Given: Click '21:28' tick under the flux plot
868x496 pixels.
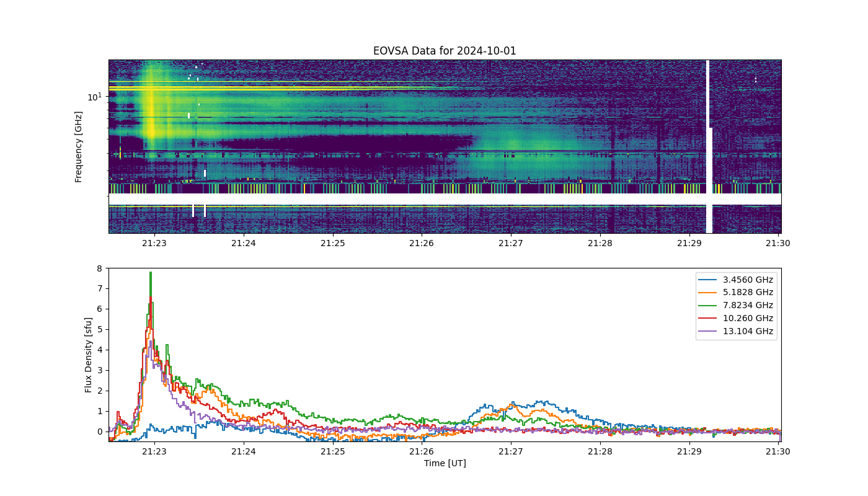Looking at the screenshot, I should point(600,452).
